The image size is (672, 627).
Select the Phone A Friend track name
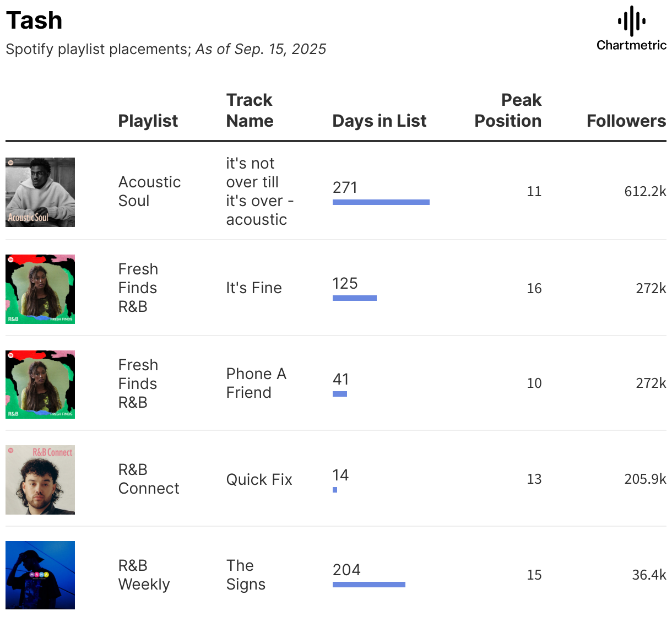[256, 383]
